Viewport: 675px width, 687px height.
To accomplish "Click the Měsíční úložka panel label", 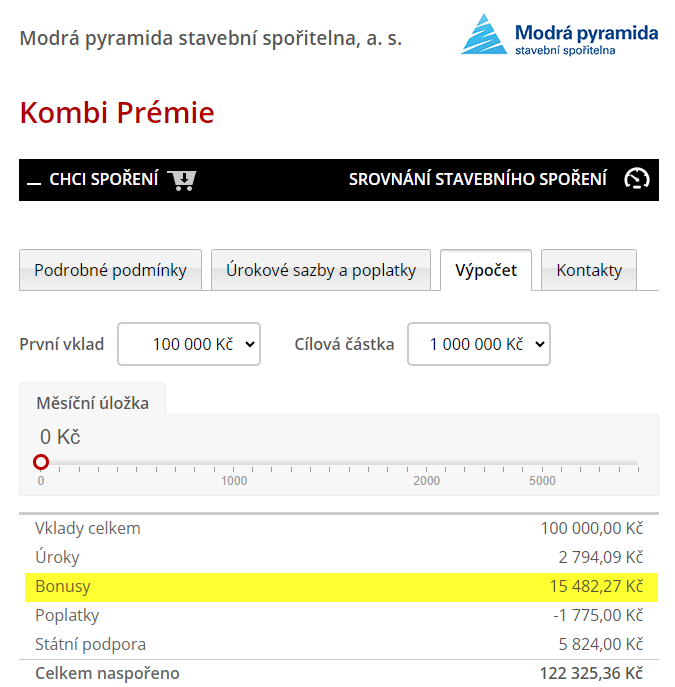I will coord(92,403).
